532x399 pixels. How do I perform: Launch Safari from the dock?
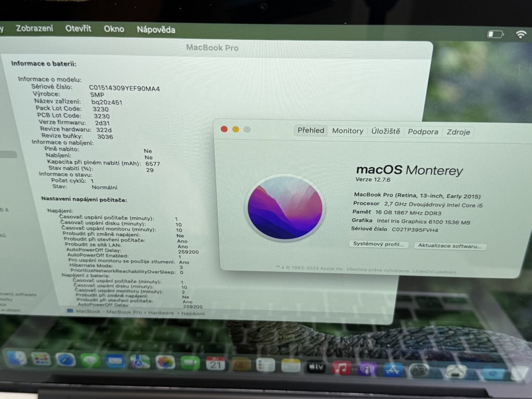[65, 360]
